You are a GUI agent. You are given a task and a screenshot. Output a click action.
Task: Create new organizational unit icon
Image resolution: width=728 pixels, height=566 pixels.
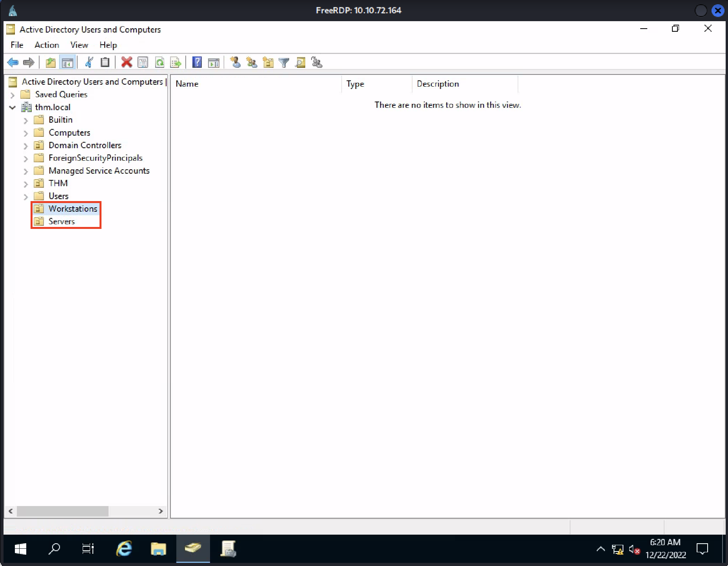point(268,62)
